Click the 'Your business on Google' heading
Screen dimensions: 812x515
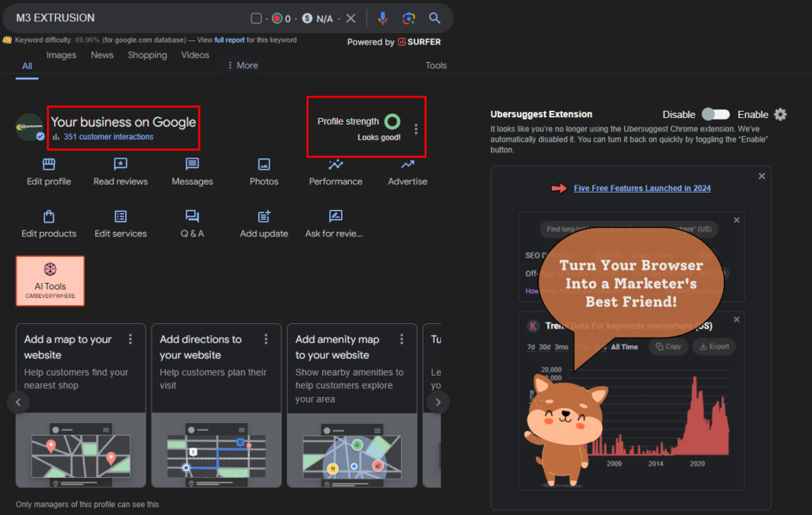pyautogui.click(x=123, y=122)
